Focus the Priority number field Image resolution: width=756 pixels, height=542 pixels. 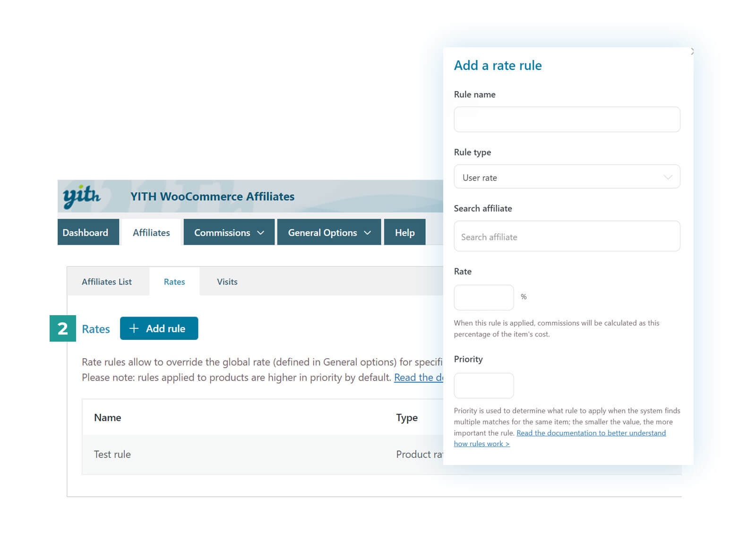coord(484,386)
